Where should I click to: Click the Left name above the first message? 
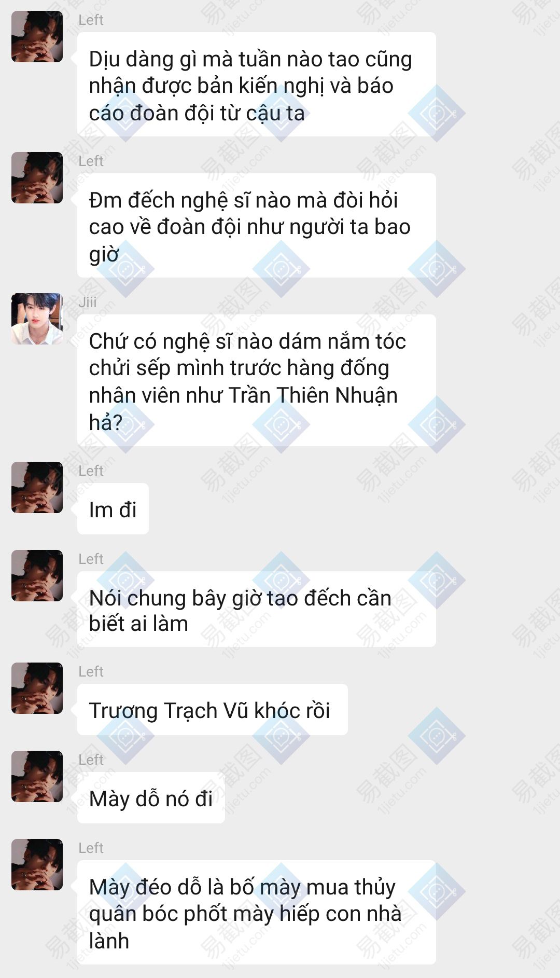91,20
